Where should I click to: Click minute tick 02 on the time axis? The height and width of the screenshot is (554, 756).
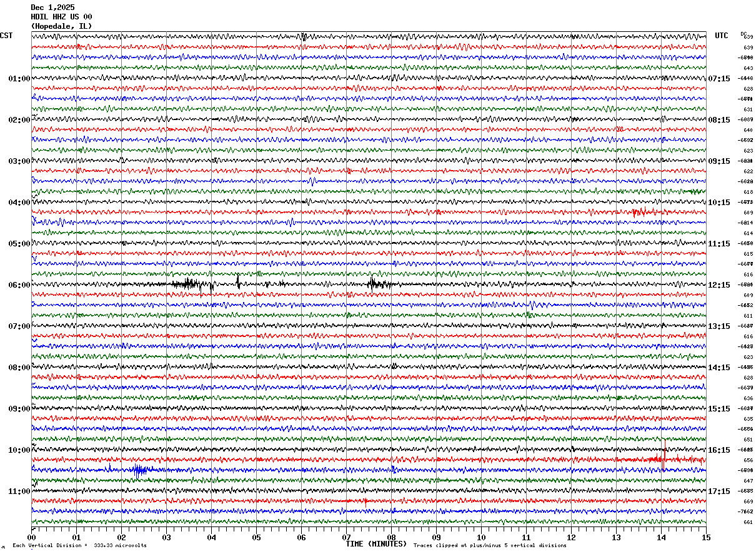click(x=122, y=536)
